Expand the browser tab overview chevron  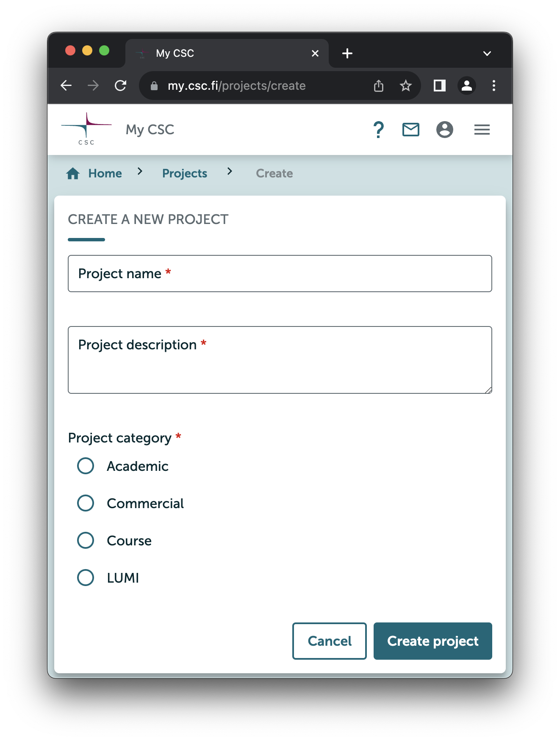click(x=486, y=53)
